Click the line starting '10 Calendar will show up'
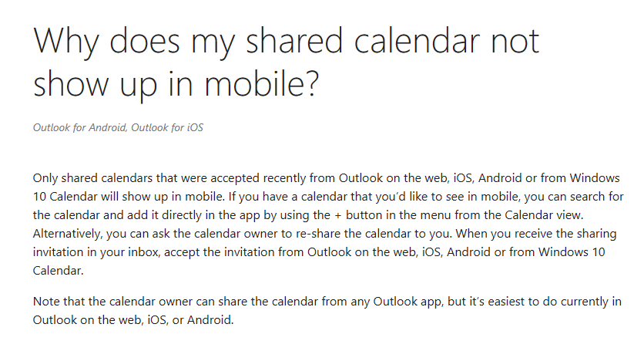644x351 pixels. click(328, 197)
